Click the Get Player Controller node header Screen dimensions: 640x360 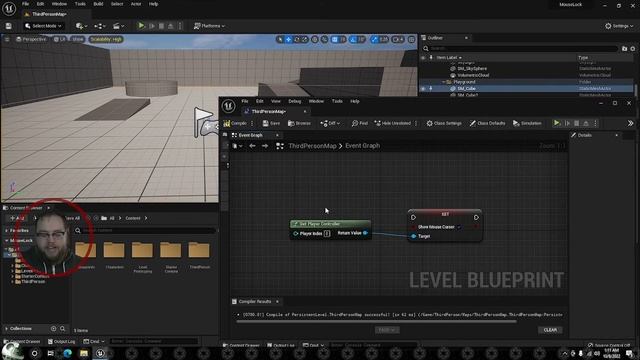330,224
